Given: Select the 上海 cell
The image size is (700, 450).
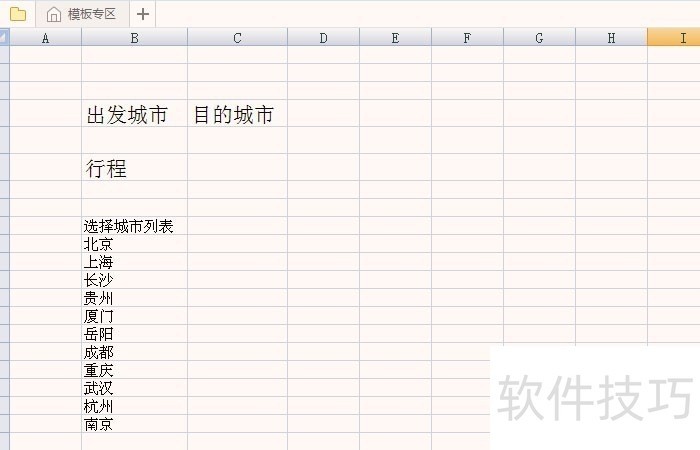Looking at the screenshot, I should coord(99,262).
